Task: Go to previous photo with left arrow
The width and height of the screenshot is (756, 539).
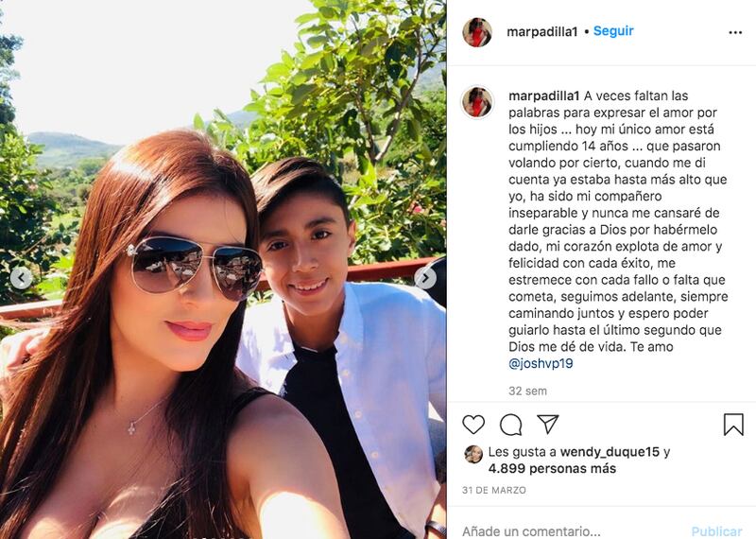Action: pyautogui.click(x=22, y=278)
